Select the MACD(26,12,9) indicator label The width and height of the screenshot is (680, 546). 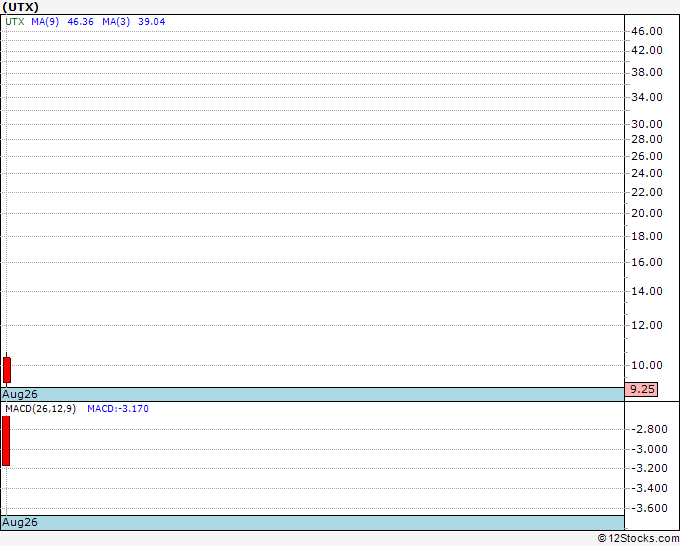pos(41,409)
